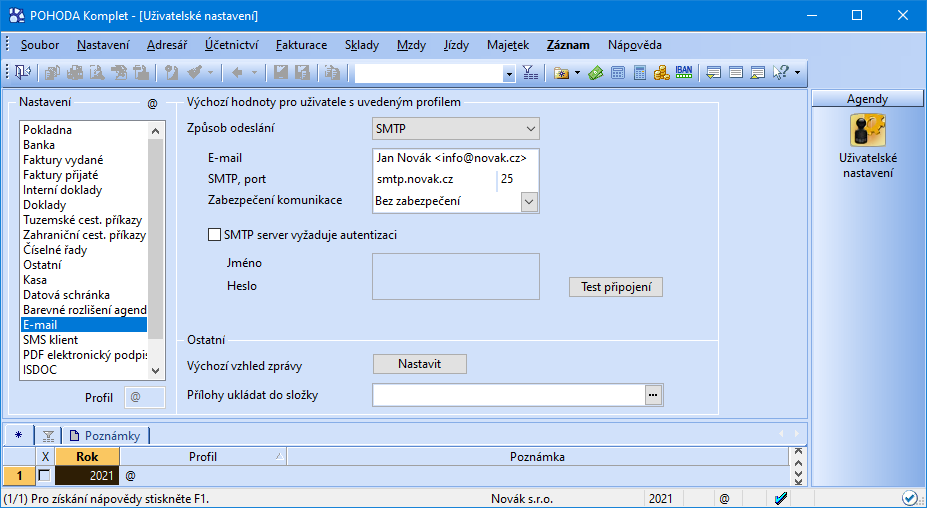
Task: Click the Agendy panel header
Action: pyautogui.click(x=867, y=99)
